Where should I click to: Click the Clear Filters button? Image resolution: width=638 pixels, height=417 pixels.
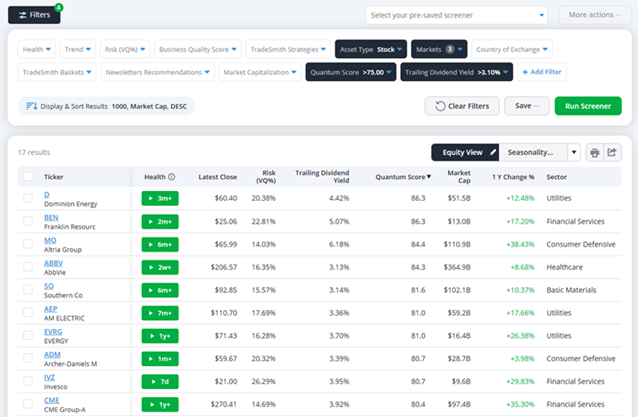(x=462, y=106)
